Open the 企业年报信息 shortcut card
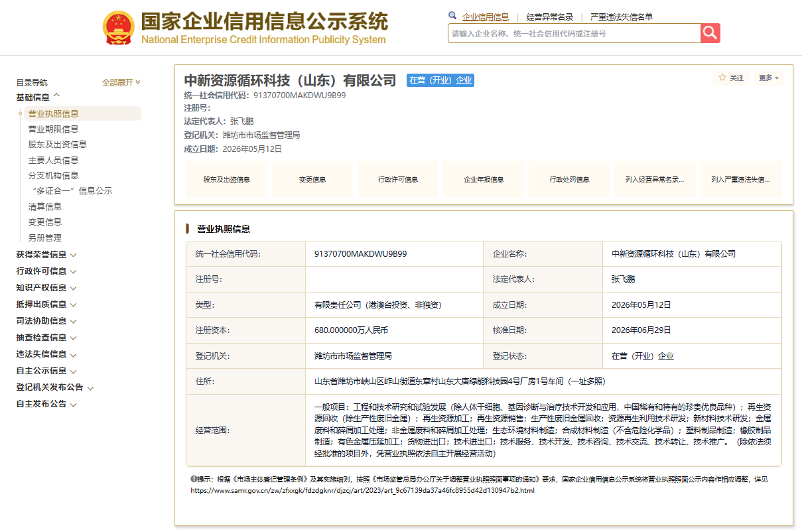This screenshot has height=532, width=802. (484, 179)
